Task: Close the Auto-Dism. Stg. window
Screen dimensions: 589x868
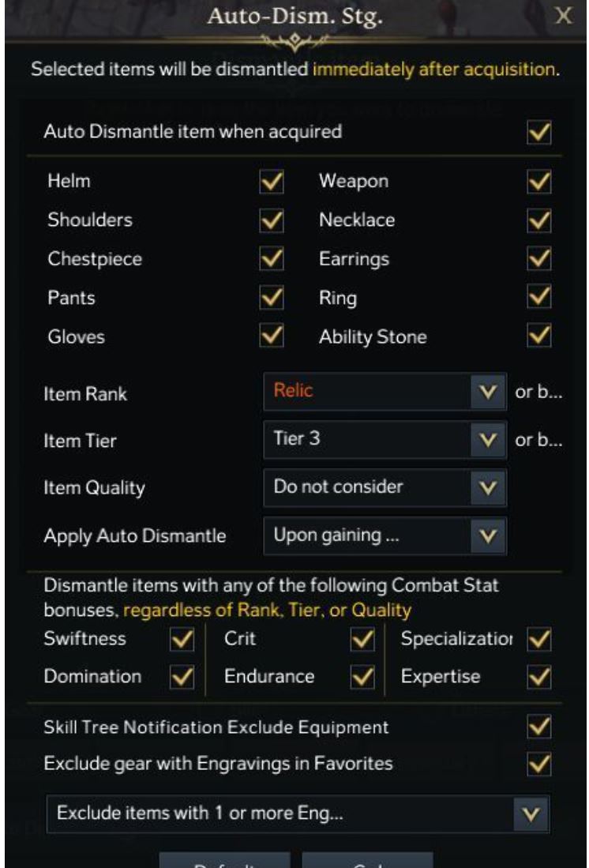Action: [x=563, y=16]
